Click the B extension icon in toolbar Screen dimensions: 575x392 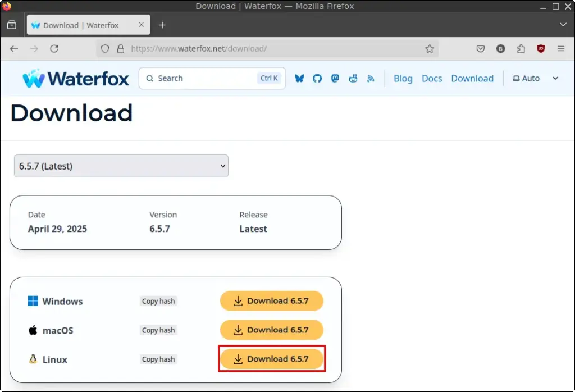(500, 49)
